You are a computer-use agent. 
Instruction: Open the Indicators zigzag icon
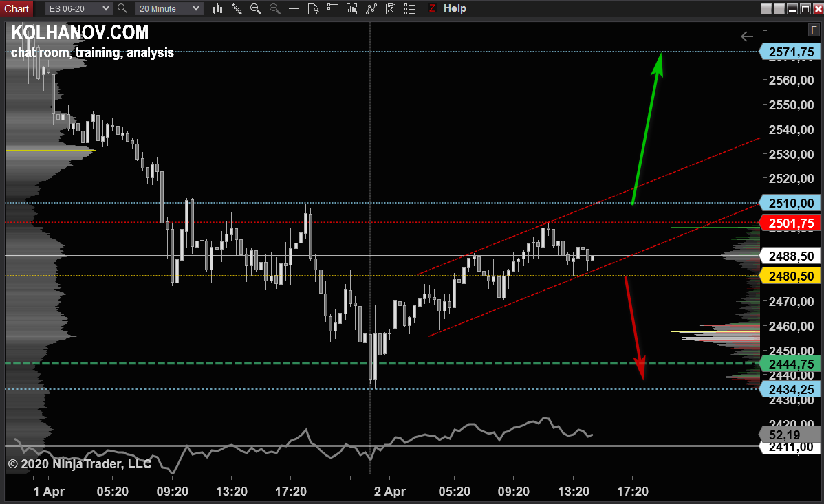tap(371, 9)
